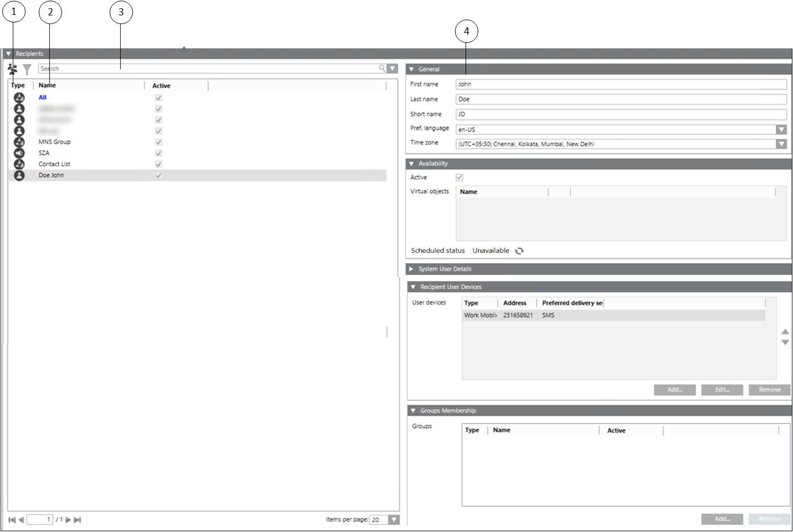Refresh the scheduled status
Image resolution: width=793 pixels, height=532 pixels.
point(519,251)
